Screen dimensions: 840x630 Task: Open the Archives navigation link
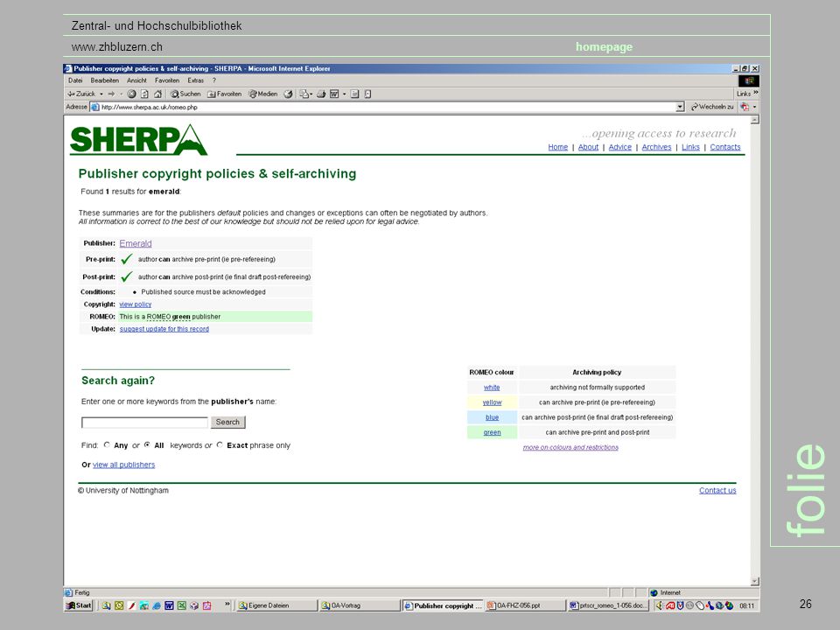pyautogui.click(x=656, y=147)
